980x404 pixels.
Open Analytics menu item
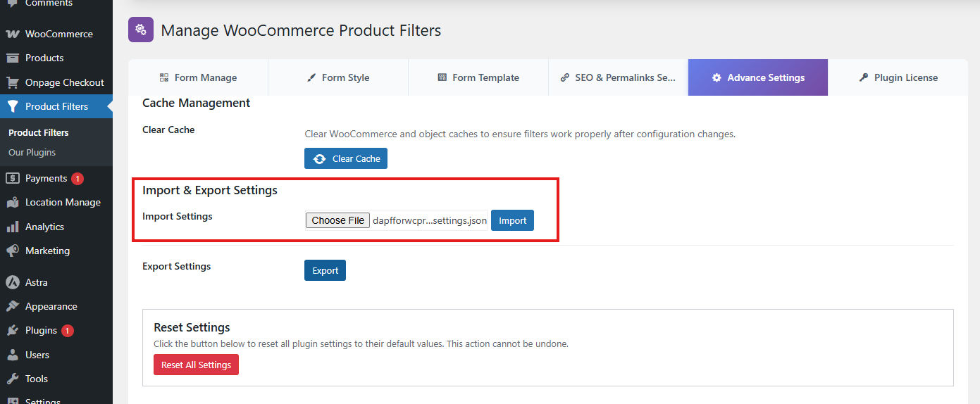click(56, 227)
